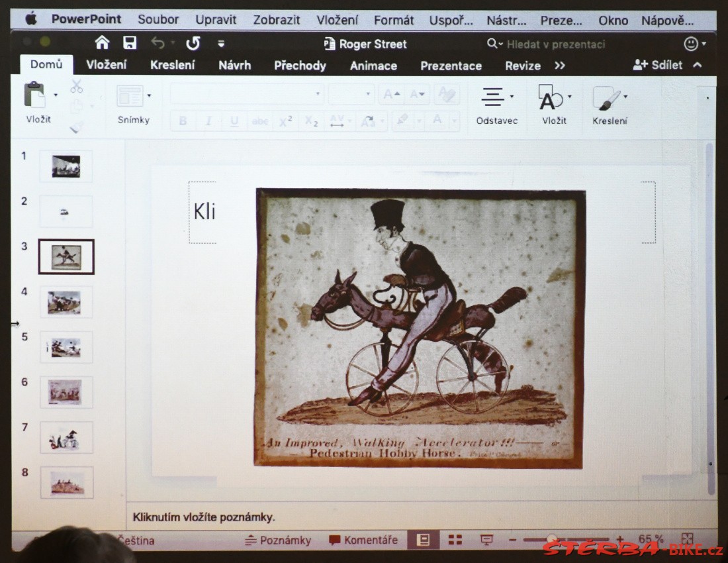The height and width of the screenshot is (563, 728).
Task: Click the Vložit clipboard paste icon
Action: point(34,95)
